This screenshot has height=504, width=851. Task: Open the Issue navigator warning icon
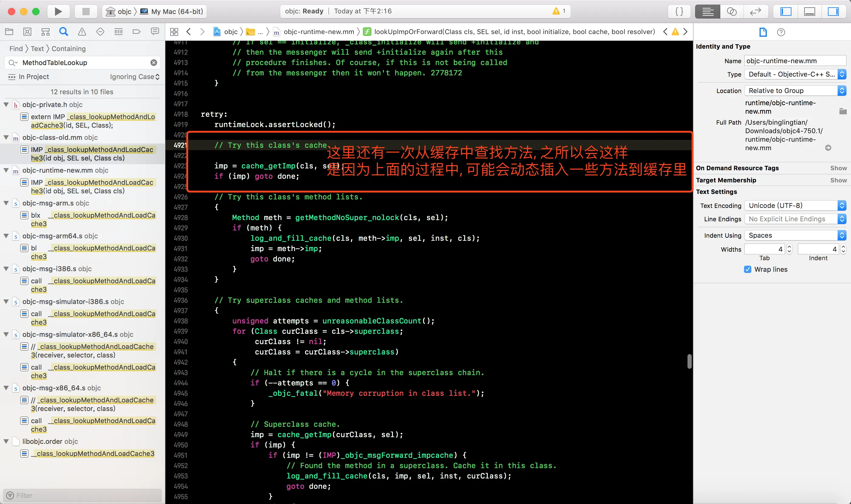tap(82, 32)
